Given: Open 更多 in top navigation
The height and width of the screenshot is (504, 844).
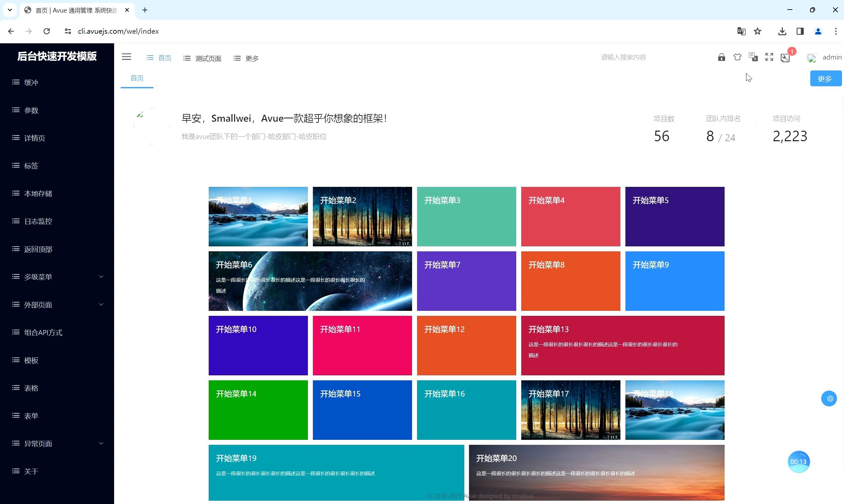Looking at the screenshot, I should pyautogui.click(x=246, y=59).
